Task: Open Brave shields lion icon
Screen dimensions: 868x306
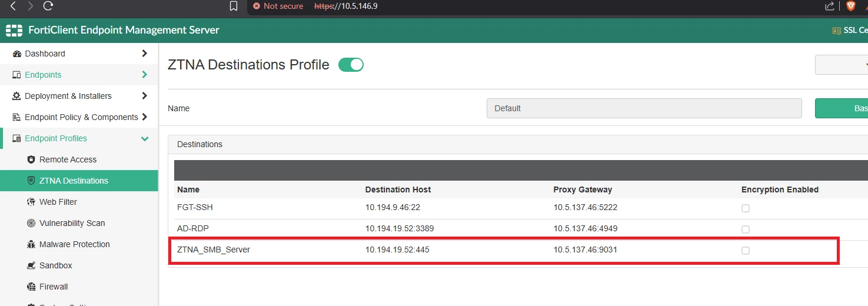Action: pos(850,6)
